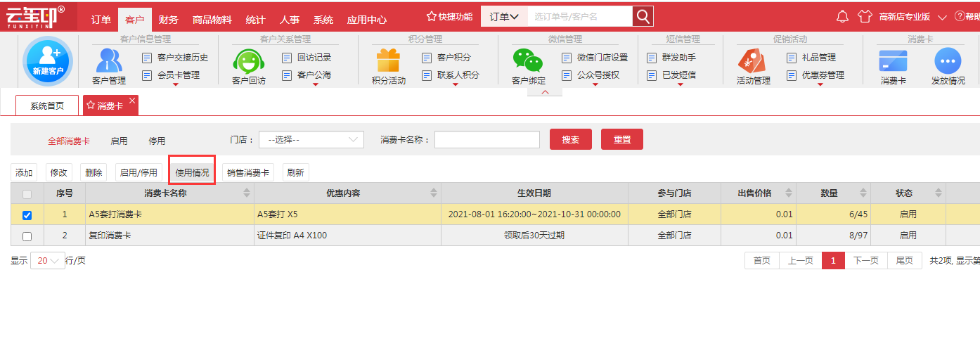Open 消费卡 card icon in ribbon
This screenshot has height=341, width=980.
pyautogui.click(x=893, y=61)
